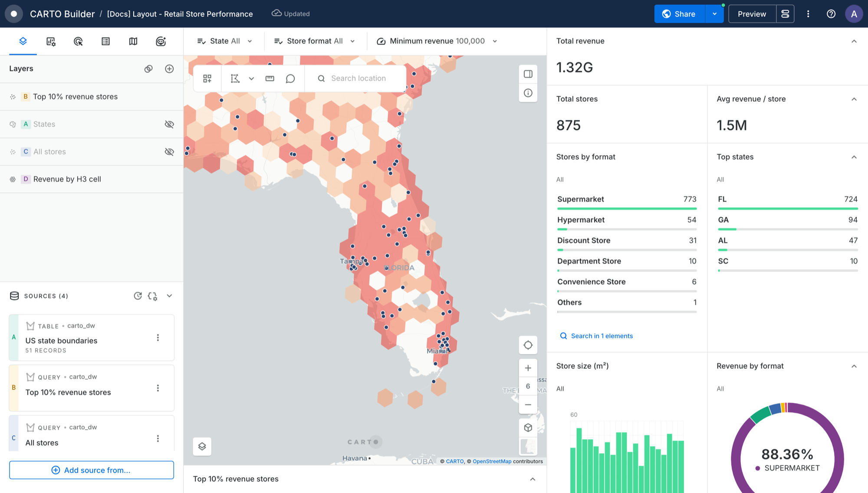Open the Store format filter dropdown
Screen dimensions: 868x493
(x=315, y=41)
